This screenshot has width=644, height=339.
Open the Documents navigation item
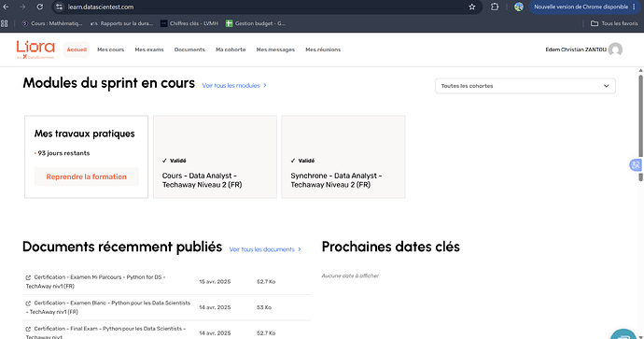click(x=189, y=49)
